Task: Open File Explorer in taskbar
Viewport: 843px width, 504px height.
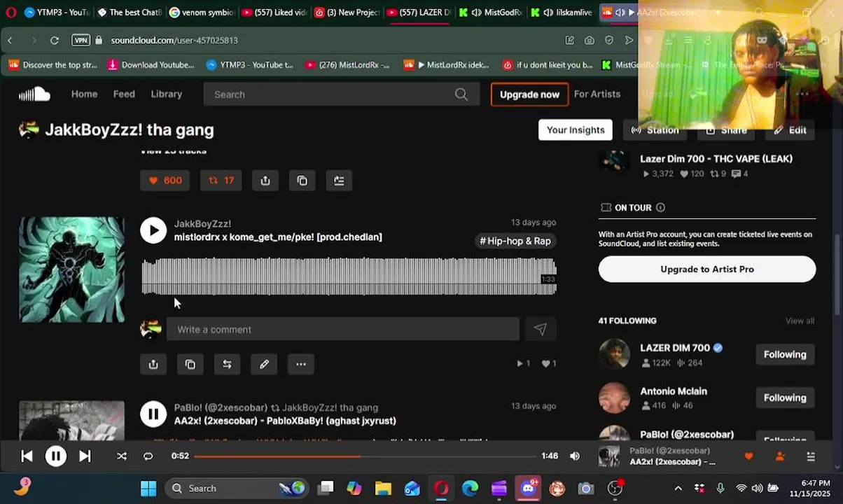Action: tap(383, 489)
